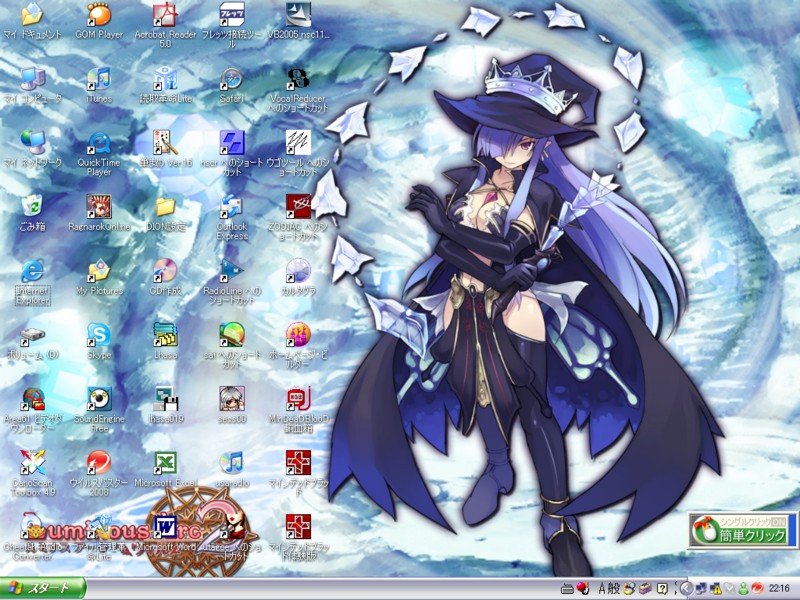Viewport: 800px width, 600px height.
Task: Switch the IME input mode A indicator
Action: pos(602,589)
